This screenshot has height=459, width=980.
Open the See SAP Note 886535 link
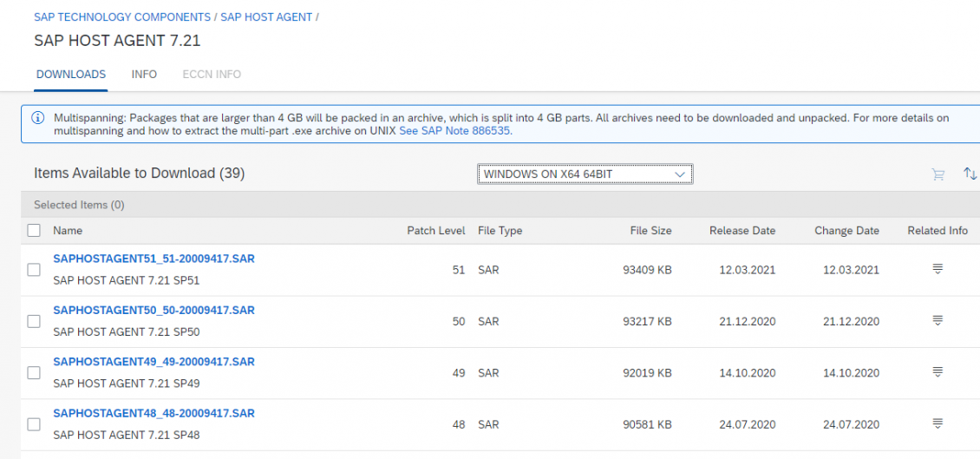pyautogui.click(x=456, y=131)
